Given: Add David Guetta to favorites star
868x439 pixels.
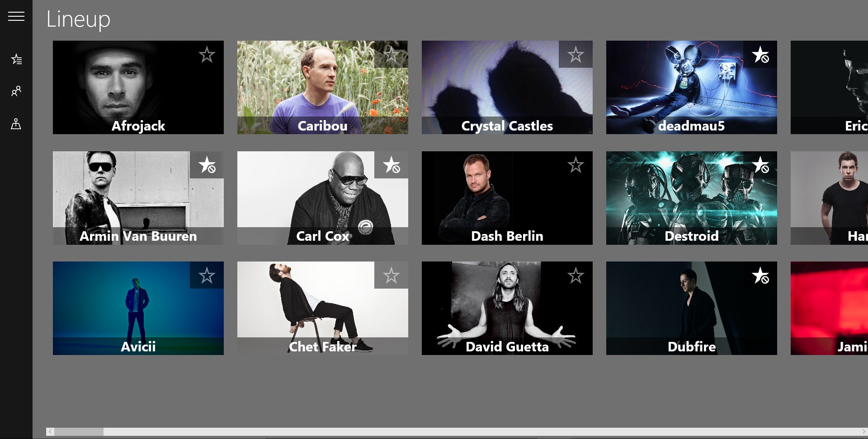Looking at the screenshot, I should click(576, 275).
